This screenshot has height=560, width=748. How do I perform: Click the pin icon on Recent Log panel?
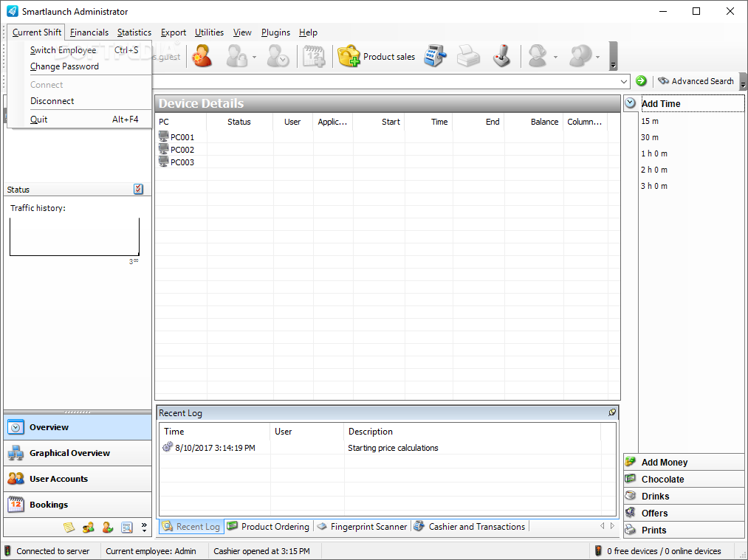point(612,412)
